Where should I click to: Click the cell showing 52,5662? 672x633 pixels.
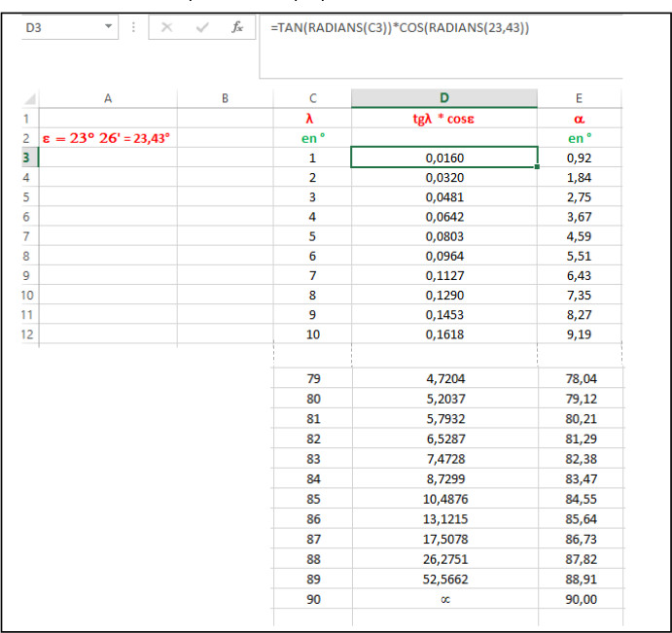coord(444,580)
